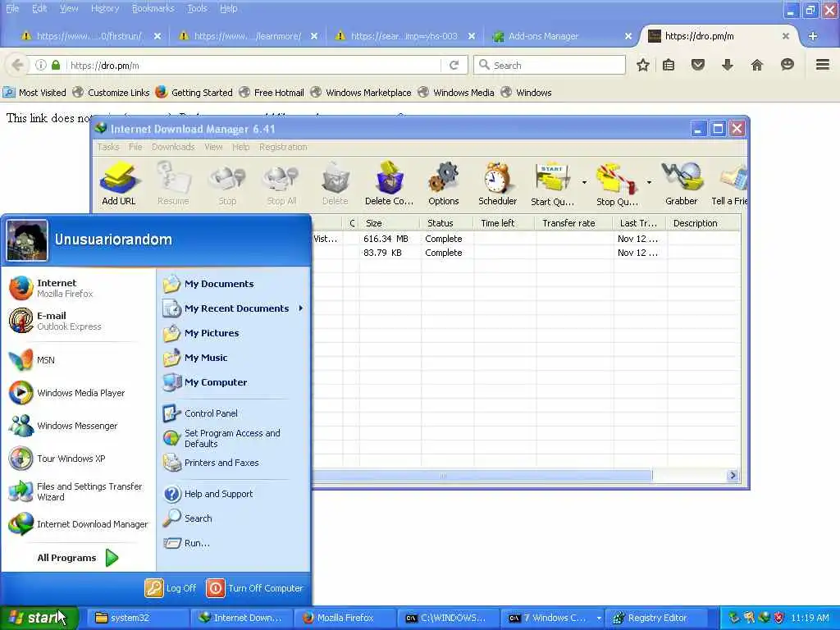Click the Start button
The width and height of the screenshot is (840, 630).
point(39,619)
